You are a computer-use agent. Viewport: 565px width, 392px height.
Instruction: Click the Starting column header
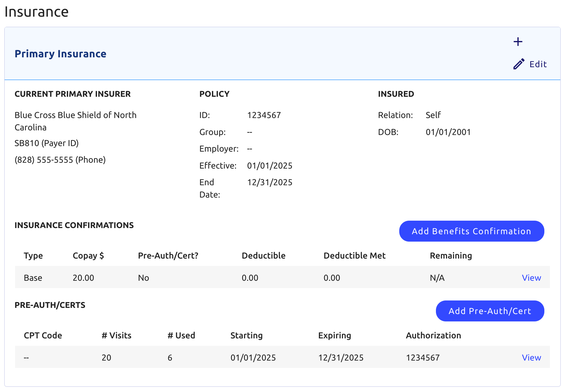[x=246, y=336]
